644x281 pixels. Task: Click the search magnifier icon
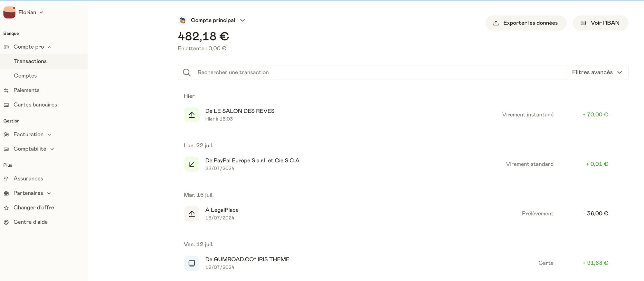click(187, 73)
